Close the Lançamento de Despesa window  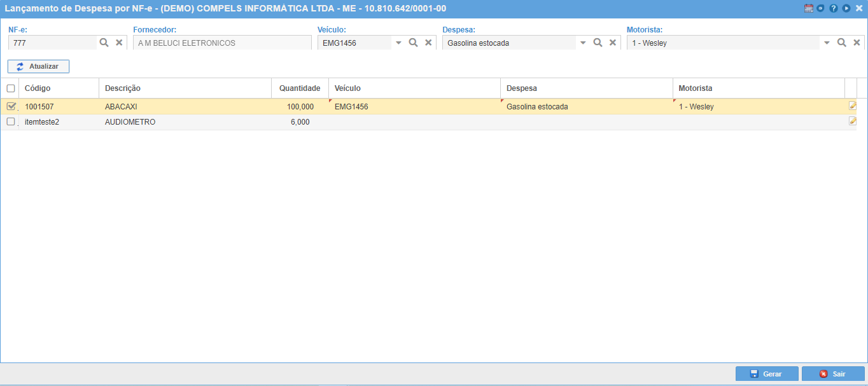click(858, 8)
